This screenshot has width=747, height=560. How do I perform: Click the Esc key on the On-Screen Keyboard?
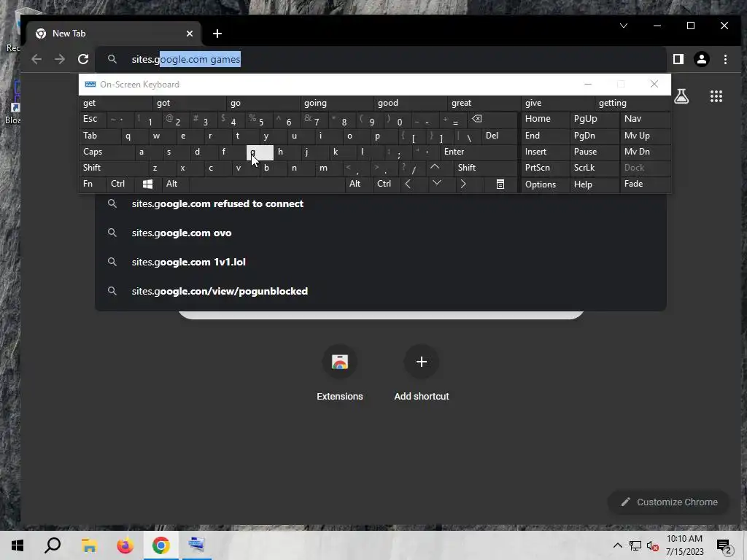(93, 119)
